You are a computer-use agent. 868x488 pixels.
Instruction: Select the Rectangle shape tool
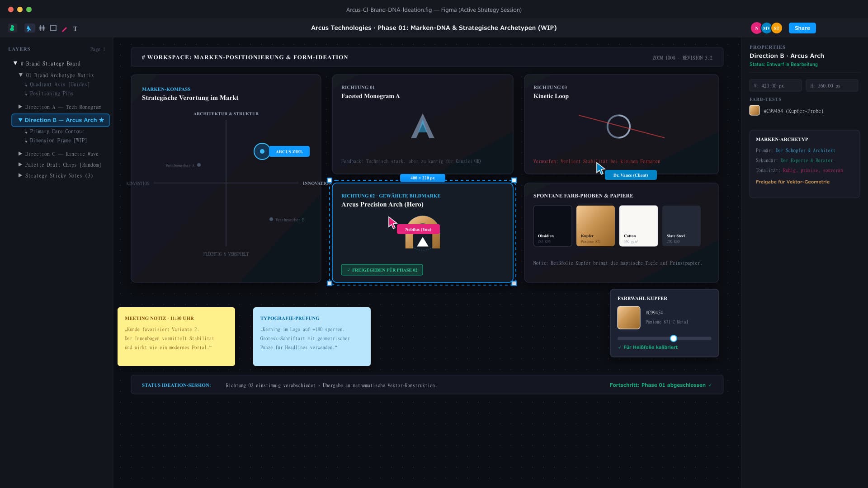pos(53,28)
